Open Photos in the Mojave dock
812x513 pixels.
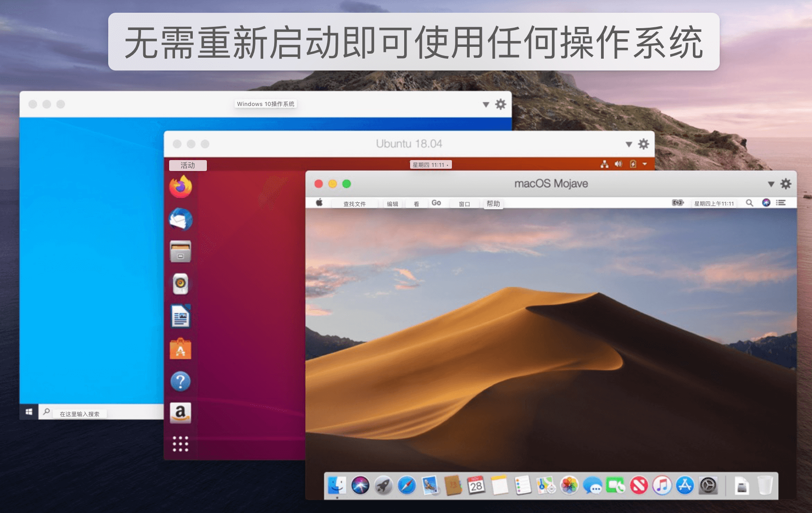point(569,486)
